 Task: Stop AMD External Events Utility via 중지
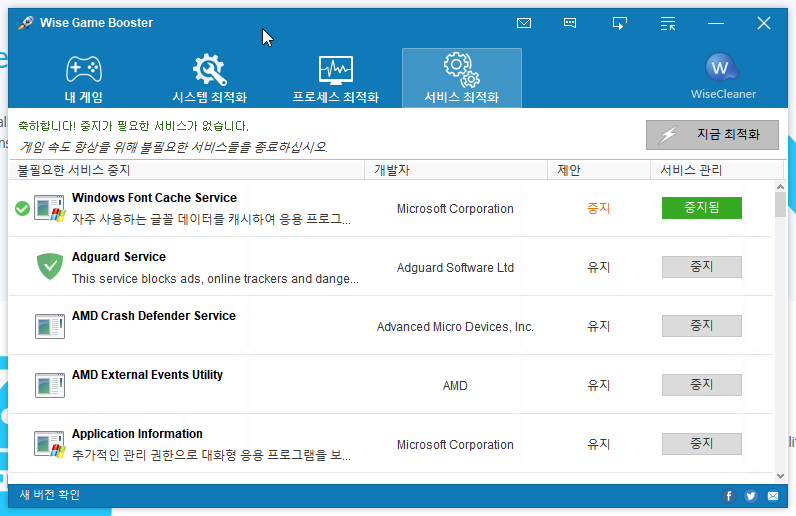(x=702, y=384)
